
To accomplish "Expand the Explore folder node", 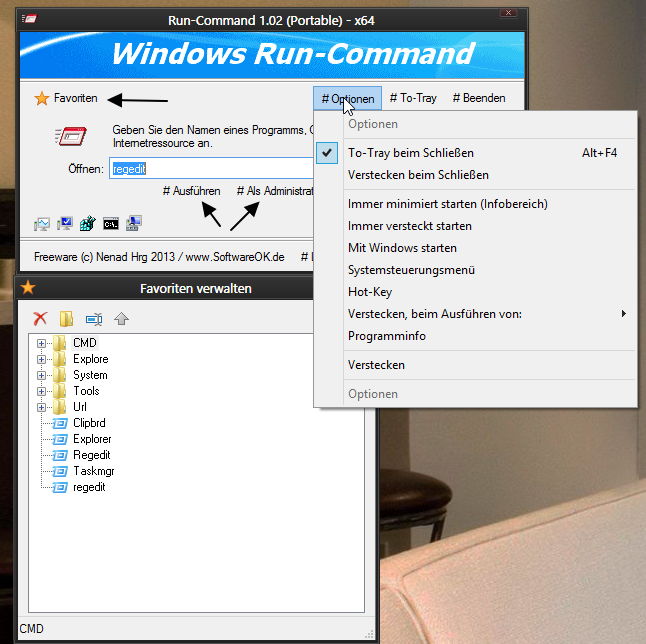I will click(x=41, y=359).
